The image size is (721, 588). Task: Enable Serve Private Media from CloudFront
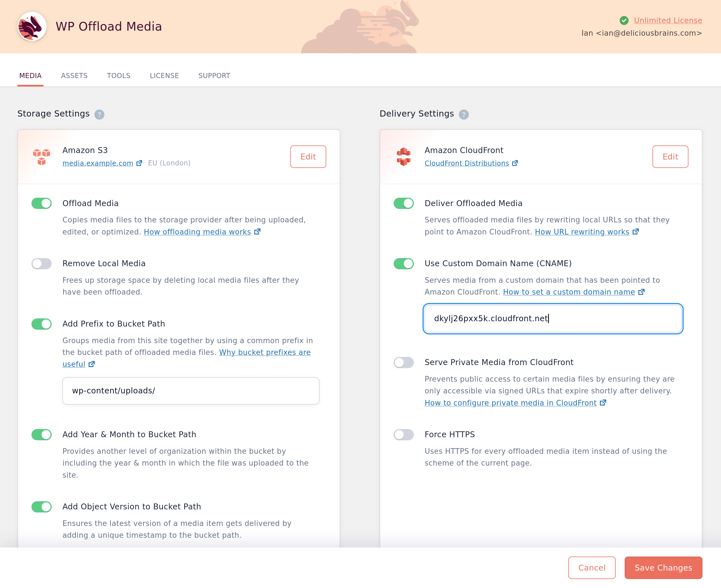tap(403, 363)
